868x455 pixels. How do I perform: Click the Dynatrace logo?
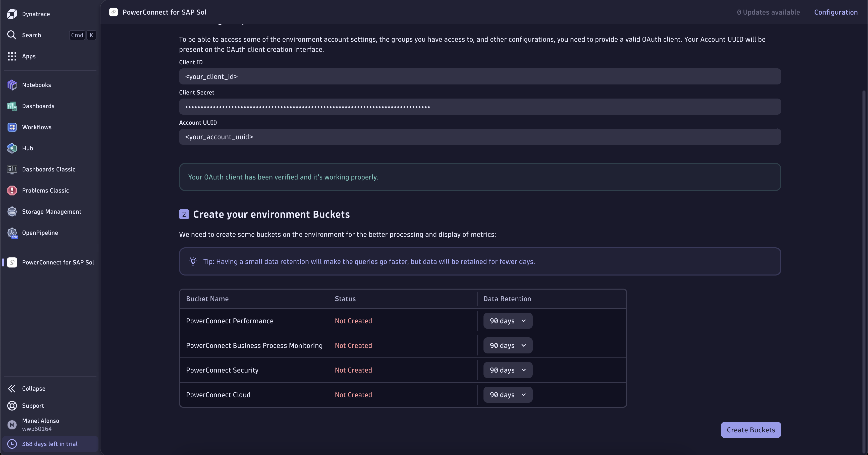(x=12, y=14)
